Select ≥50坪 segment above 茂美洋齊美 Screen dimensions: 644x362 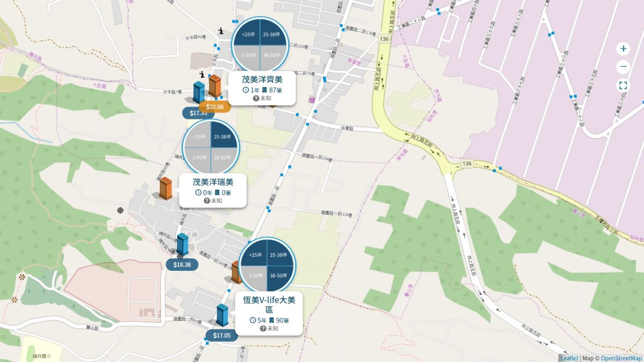coord(247,56)
